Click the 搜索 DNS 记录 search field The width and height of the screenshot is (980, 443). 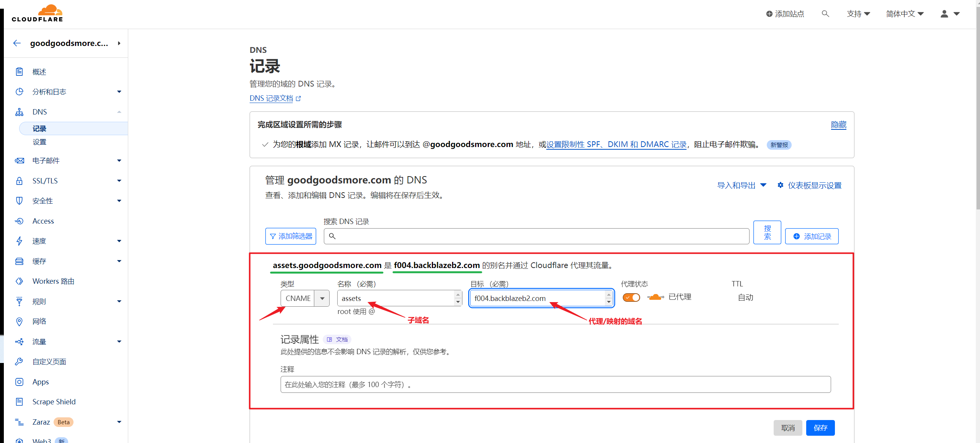pyautogui.click(x=536, y=236)
